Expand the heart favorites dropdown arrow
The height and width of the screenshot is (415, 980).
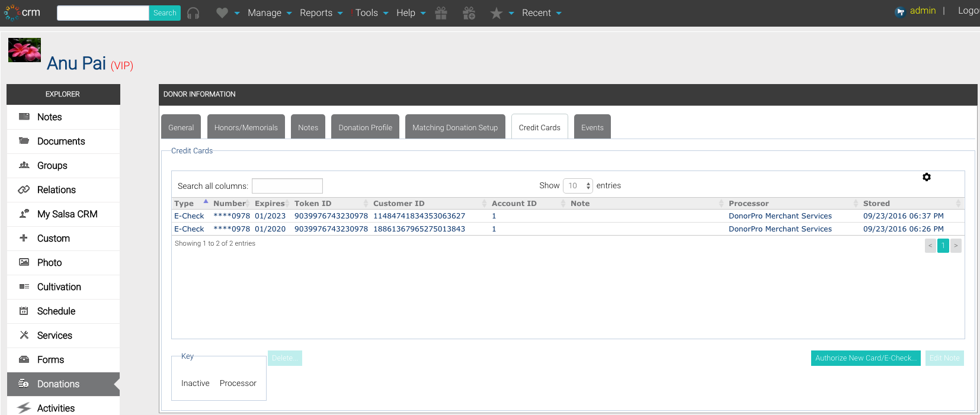237,13
